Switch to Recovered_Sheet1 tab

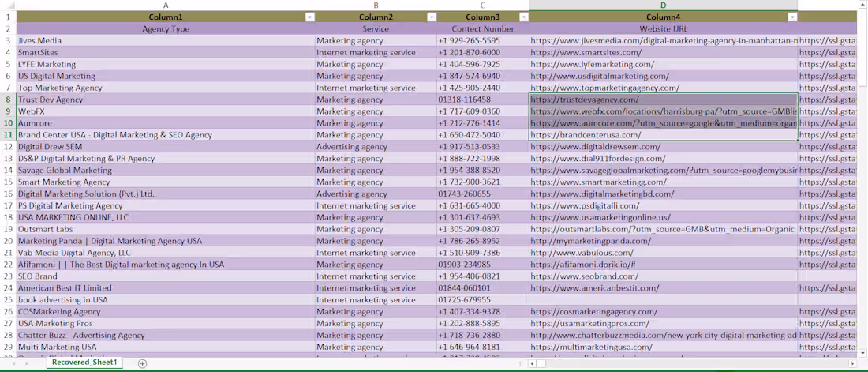[84, 363]
